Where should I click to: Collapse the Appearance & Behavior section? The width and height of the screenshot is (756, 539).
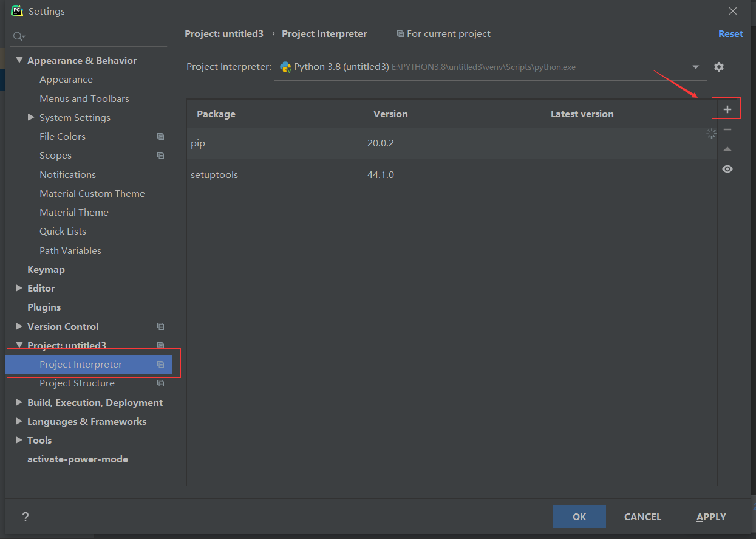pos(19,60)
